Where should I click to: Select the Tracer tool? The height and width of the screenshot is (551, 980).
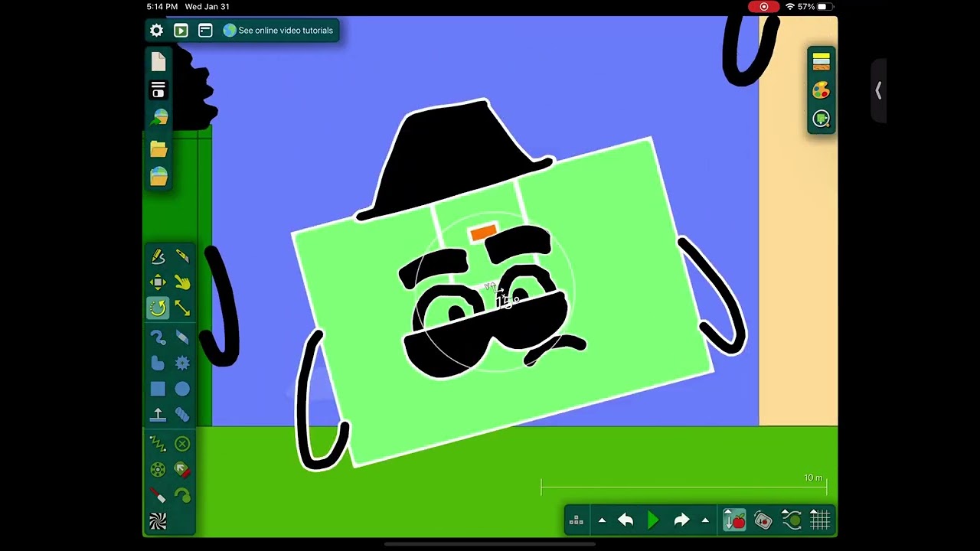click(182, 496)
